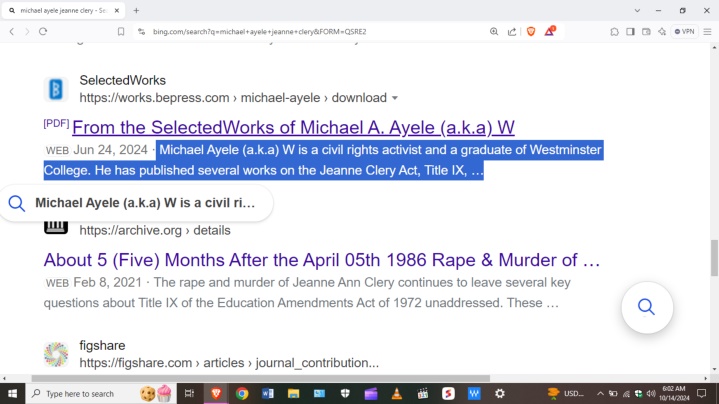Open Windows Security shield on the taskbar
The image size is (719, 404).
click(345, 393)
